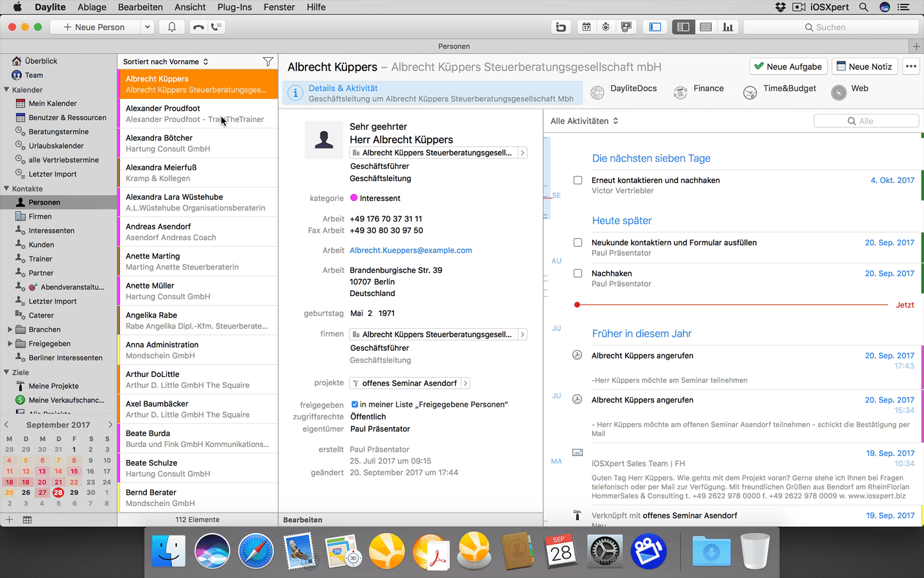This screenshot has height=578, width=924.
Task: Click the Neue Person button
Action: 94,27
